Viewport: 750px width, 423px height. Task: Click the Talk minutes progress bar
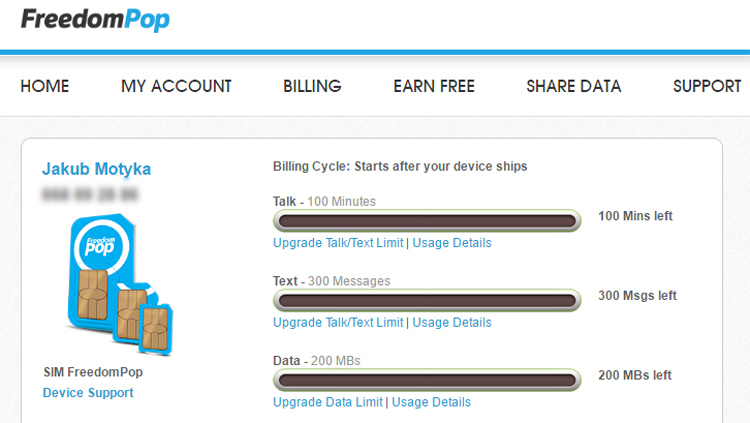click(427, 221)
